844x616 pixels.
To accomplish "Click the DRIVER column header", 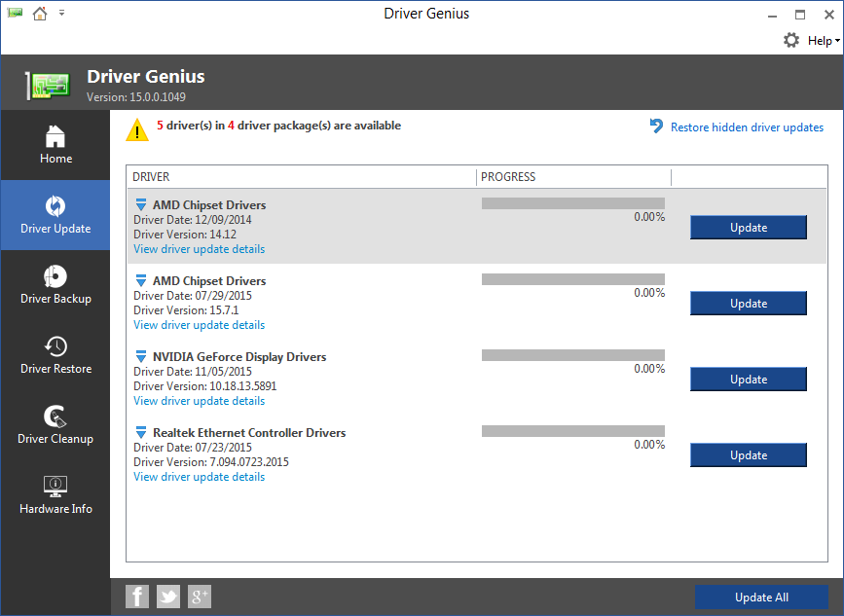I will click(302, 177).
